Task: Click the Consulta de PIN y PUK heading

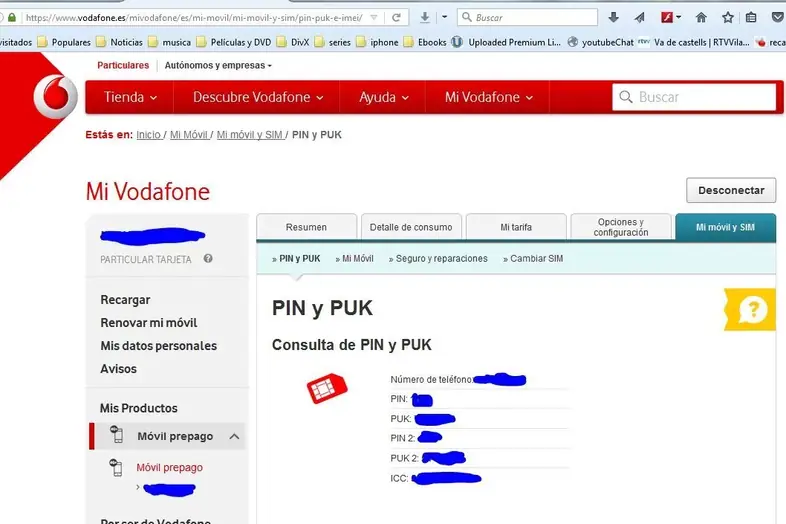Action: click(351, 345)
